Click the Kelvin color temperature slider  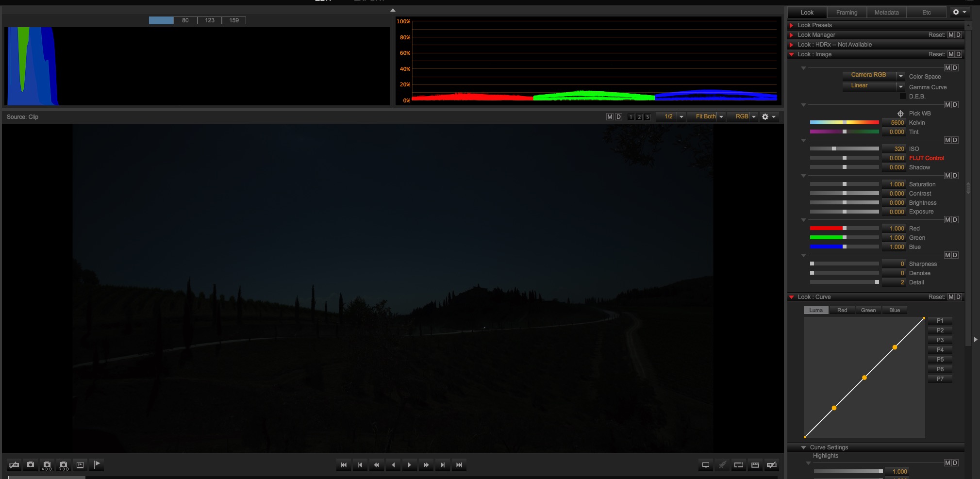point(844,122)
